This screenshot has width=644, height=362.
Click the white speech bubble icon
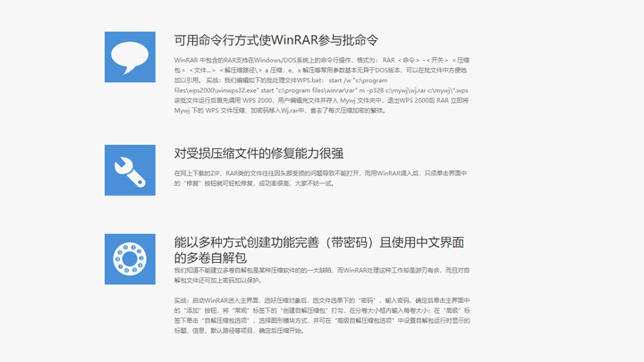(130, 57)
